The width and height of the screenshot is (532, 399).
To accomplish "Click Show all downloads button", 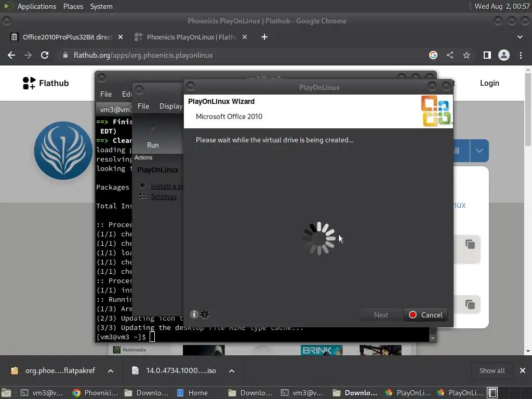I will pyautogui.click(x=491, y=370).
